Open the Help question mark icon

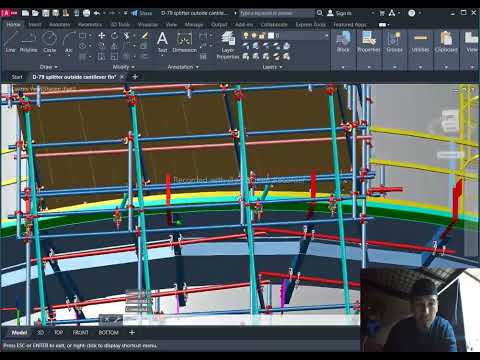click(412, 13)
